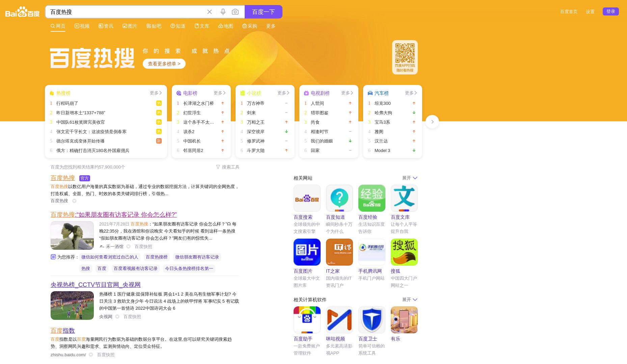The image size is (627, 364).
Task: Open novel 万古神帝
Action: [256, 103]
